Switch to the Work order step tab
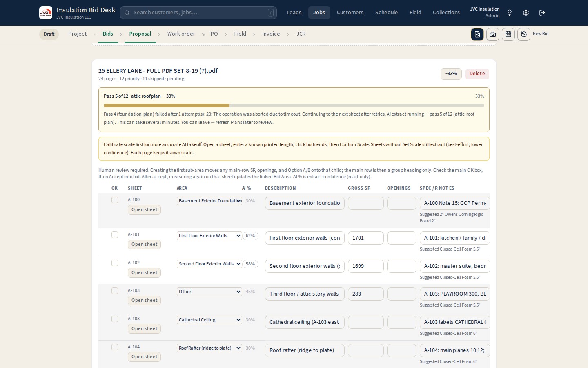The width and height of the screenshot is (588, 368). pyautogui.click(x=181, y=34)
